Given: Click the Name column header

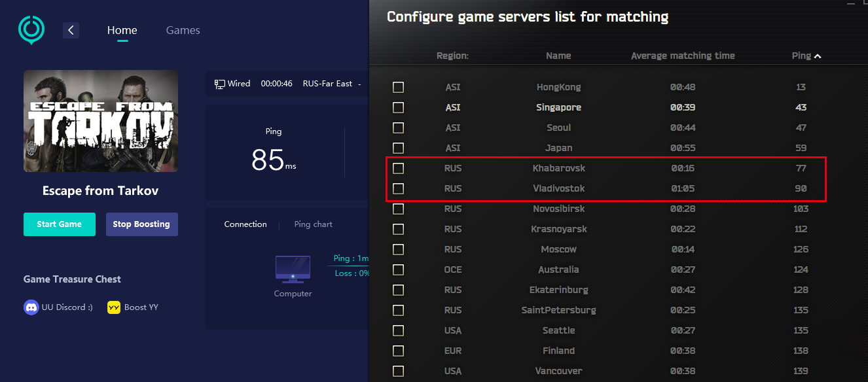Looking at the screenshot, I should pos(558,56).
